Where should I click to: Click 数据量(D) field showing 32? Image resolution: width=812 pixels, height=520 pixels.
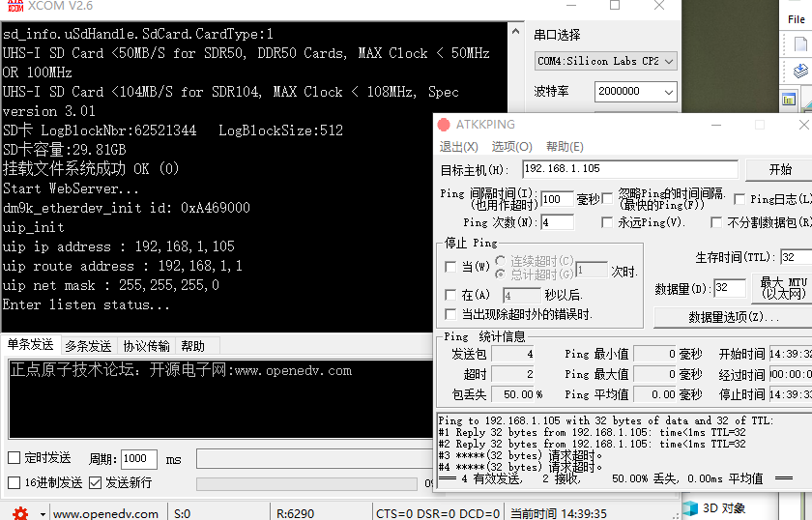[730, 288]
